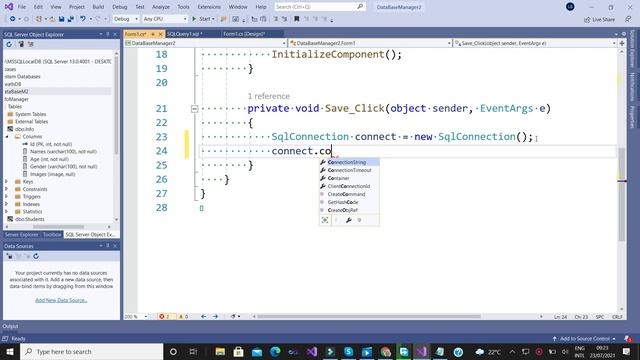Viewport: 640px width, 360px height.
Task: Expand the Keys folder node
Action: click(7, 182)
